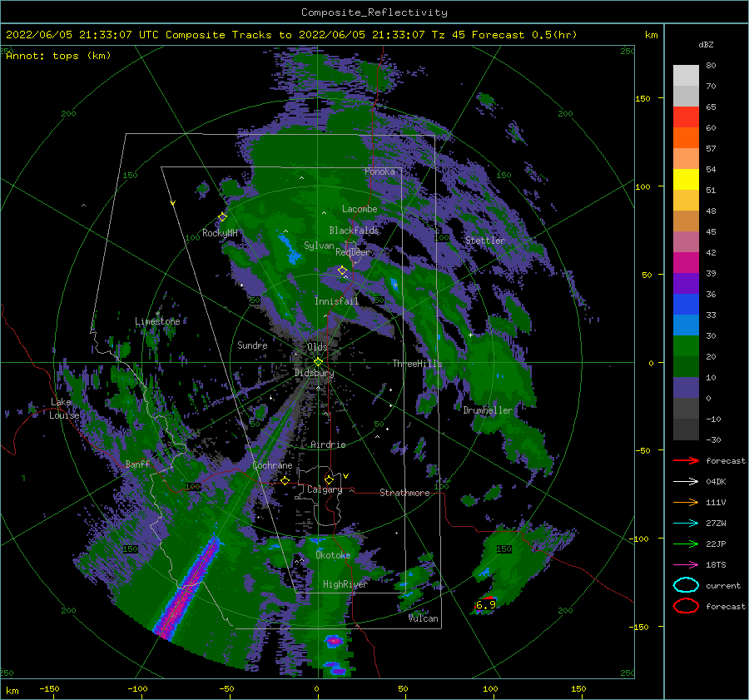Click the Cochrane town label
The height and width of the screenshot is (700, 749).
pos(272,465)
